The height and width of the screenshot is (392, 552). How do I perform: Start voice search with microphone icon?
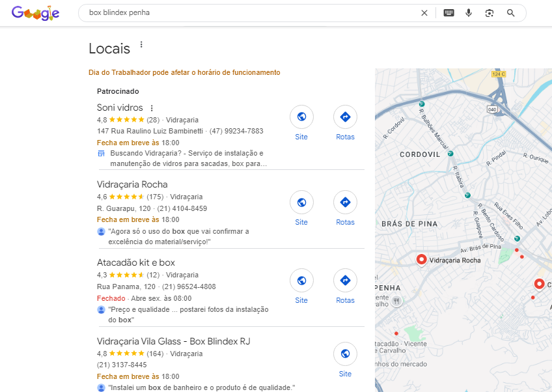point(469,13)
